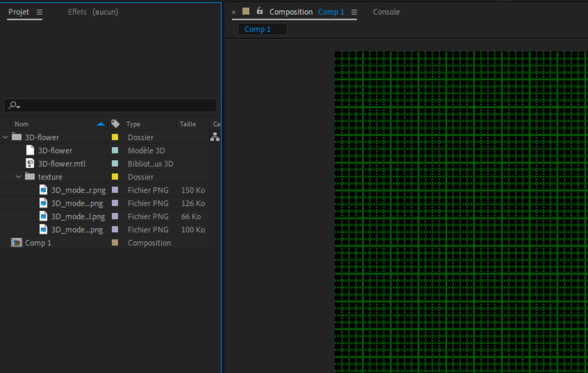Sort the list by Taille column
The height and width of the screenshot is (373, 588).
coord(188,124)
